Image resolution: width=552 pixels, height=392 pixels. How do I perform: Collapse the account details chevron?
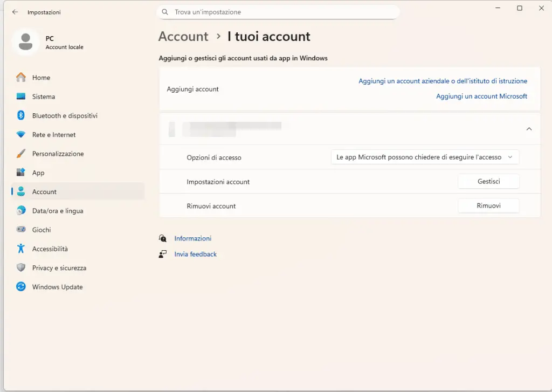click(529, 129)
